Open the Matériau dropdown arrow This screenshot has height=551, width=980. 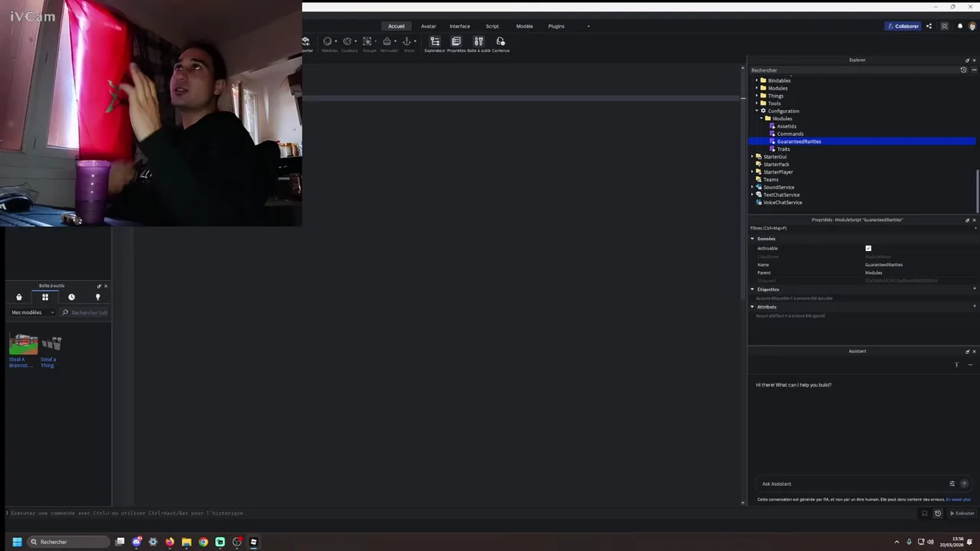click(335, 41)
